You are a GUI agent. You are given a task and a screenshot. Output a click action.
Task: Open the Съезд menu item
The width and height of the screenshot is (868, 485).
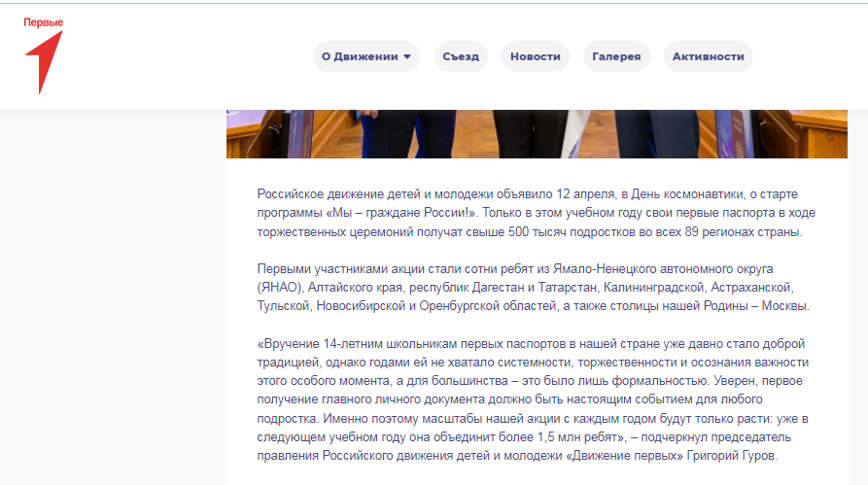(461, 56)
